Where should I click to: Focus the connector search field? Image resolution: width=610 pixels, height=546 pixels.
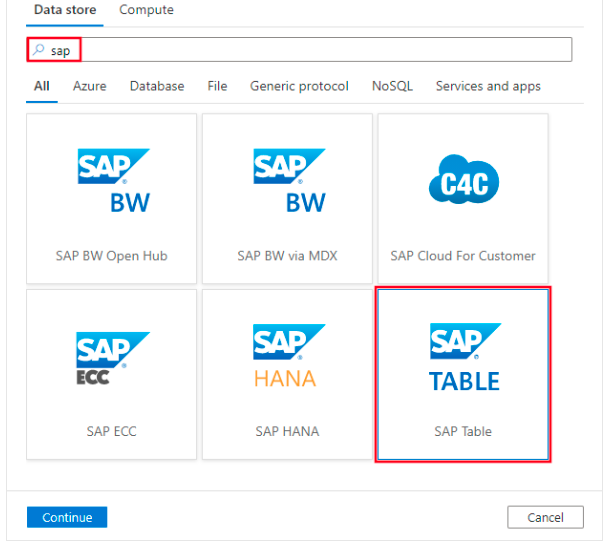(x=320, y=49)
